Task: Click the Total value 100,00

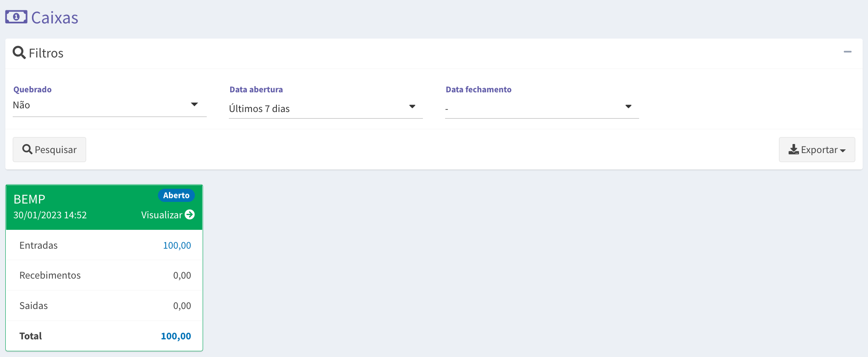Action: tap(176, 336)
